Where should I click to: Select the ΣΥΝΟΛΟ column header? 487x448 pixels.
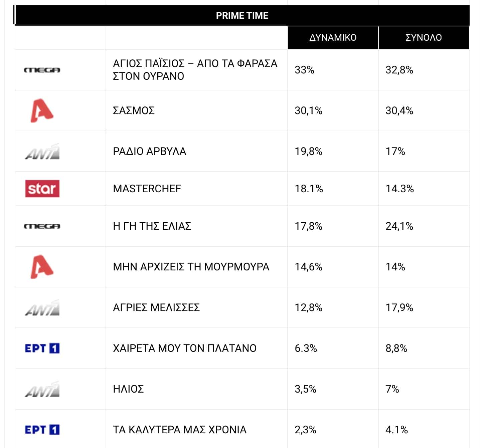(424, 37)
